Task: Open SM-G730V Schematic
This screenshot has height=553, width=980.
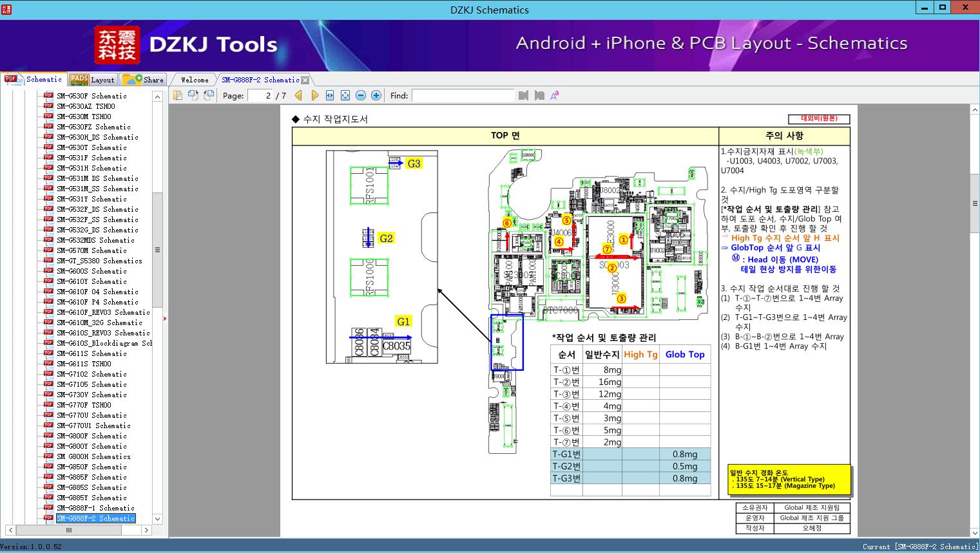Action: pos(91,395)
